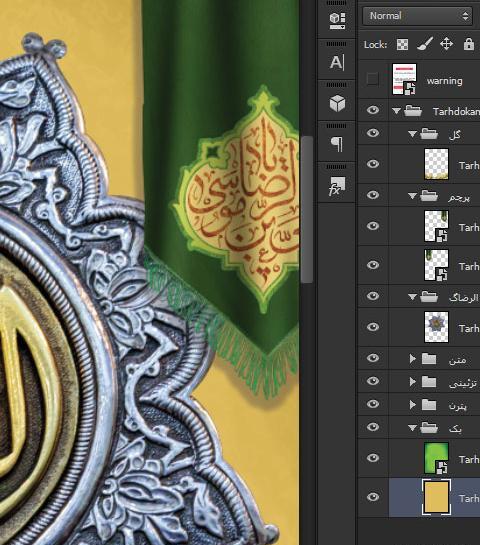Click the yellow fill layer thumbnail
The image size is (480, 545).
[x=437, y=497]
